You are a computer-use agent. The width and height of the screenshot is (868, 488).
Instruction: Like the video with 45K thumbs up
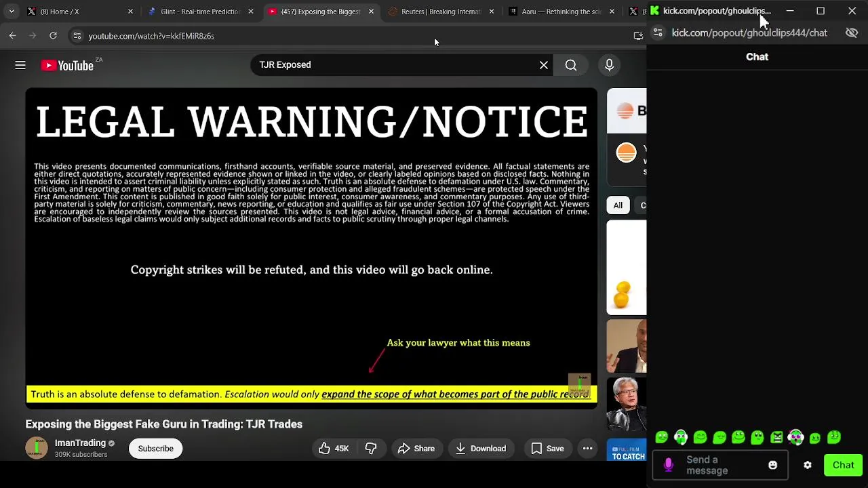(x=333, y=449)
